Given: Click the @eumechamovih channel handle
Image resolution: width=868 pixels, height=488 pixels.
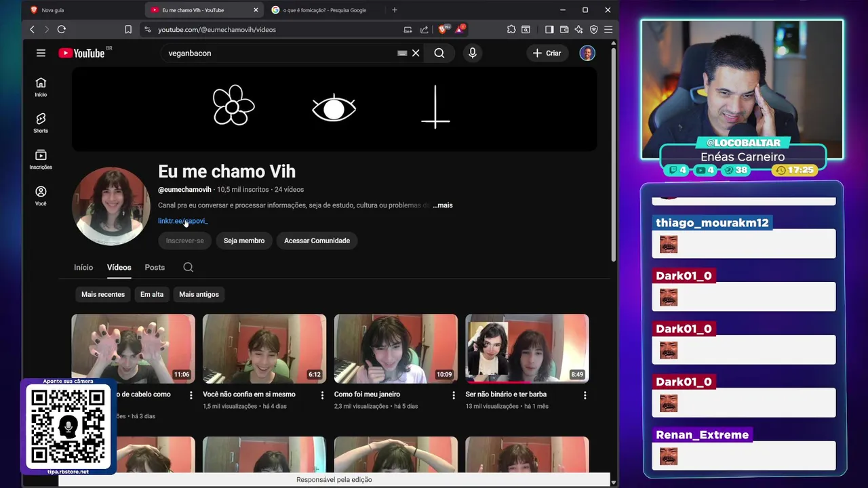Looking at the screenshot, I should pyautogui.click(x=184, y=190).
